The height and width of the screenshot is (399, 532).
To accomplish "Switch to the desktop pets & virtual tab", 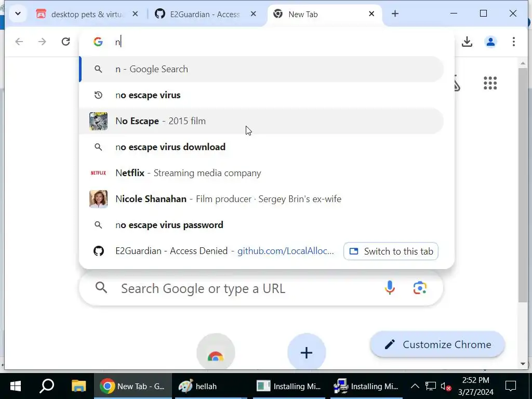I will 87,14.
